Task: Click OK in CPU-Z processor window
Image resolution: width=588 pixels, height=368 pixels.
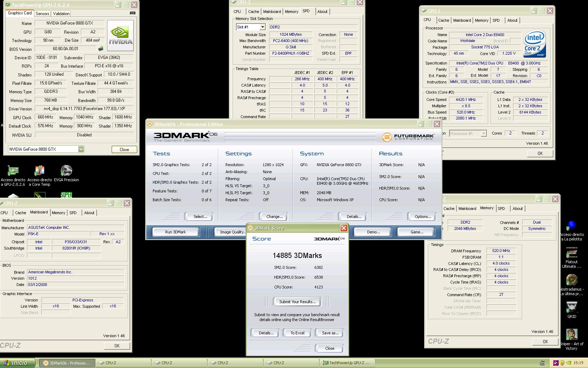Action: 540,153
